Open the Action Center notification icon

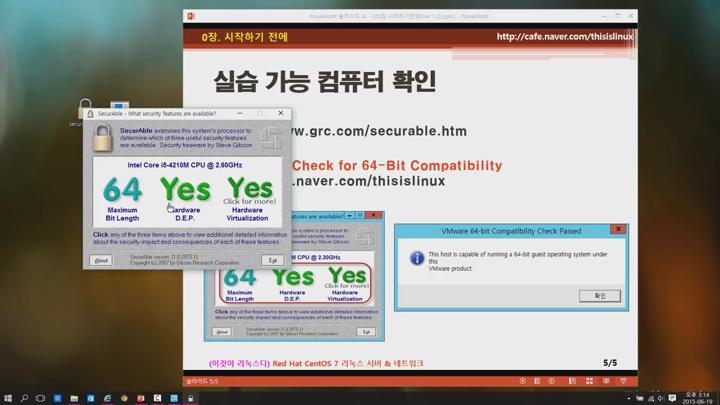click(x=672, y=399)
